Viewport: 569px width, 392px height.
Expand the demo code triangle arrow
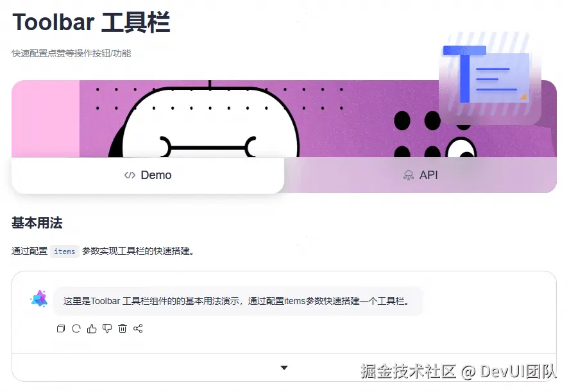[x=285, y=368]
